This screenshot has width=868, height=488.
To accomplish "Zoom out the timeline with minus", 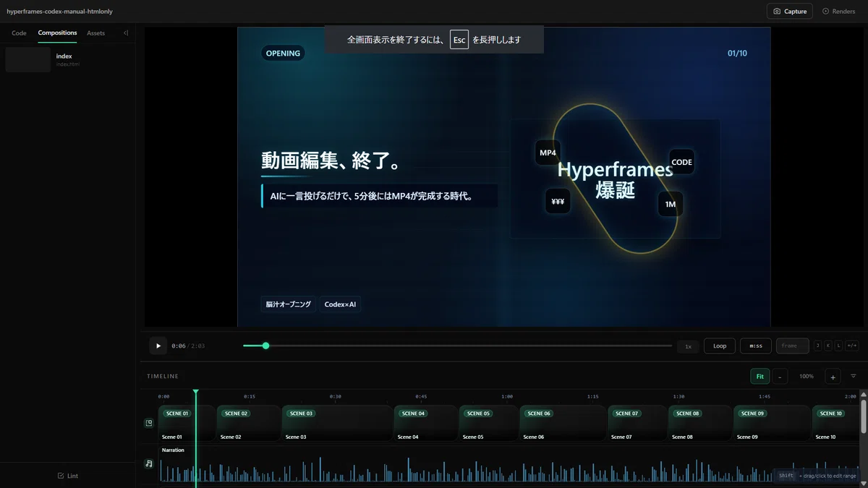I will [780, 376].
